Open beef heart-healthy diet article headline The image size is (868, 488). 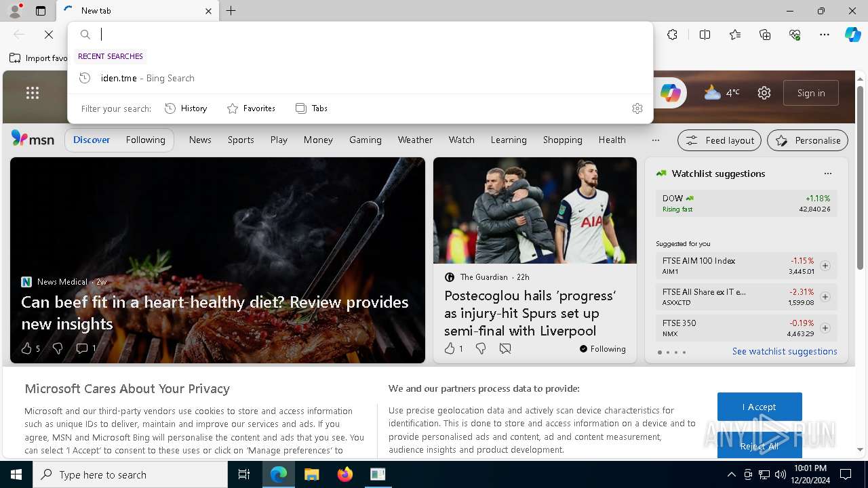(x=215, y=312)
